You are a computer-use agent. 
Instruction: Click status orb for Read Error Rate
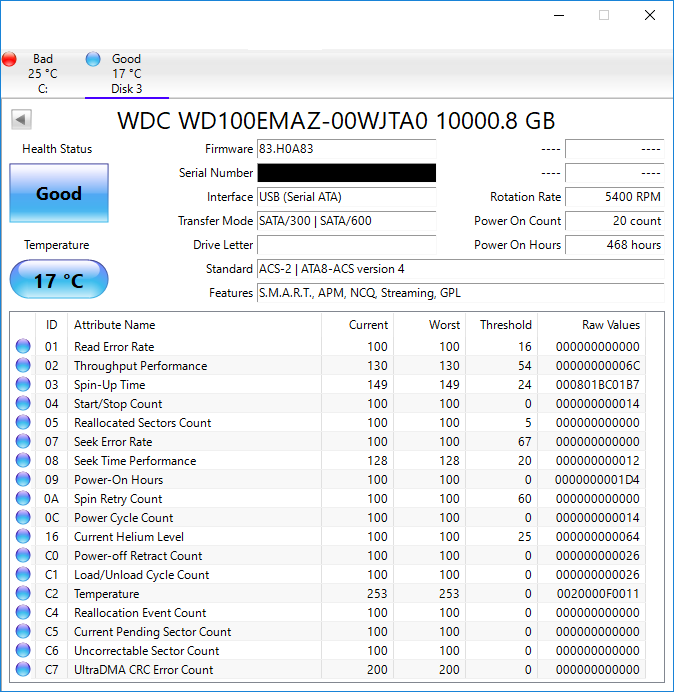[x=23, y=347]
